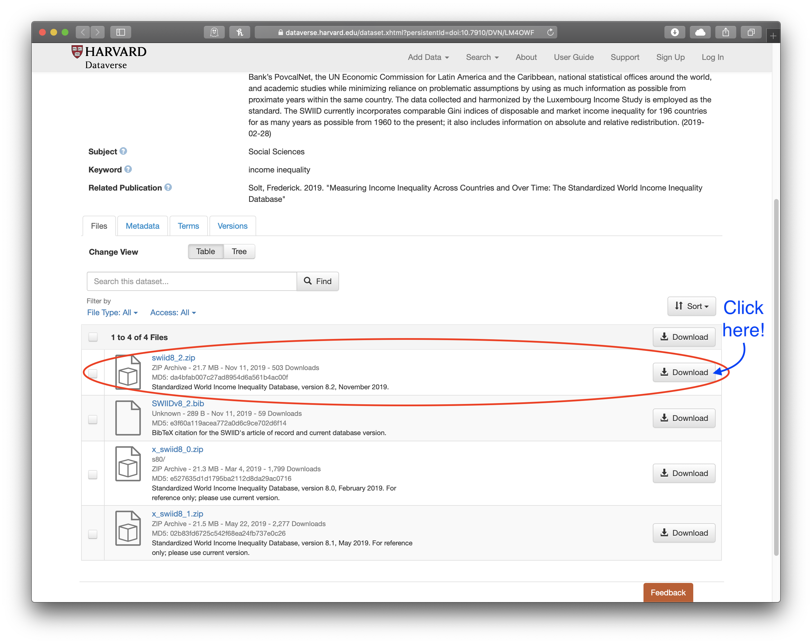Click the page's vertical scrollbar
812x644 pixels.
coord(776,377)
